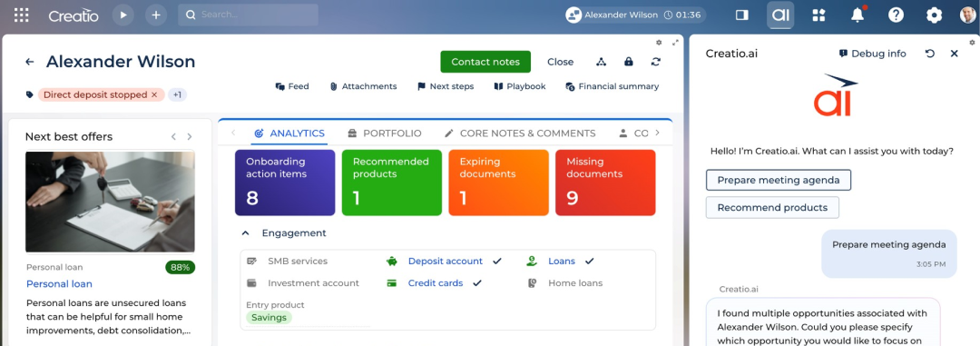Click the run process play button
This screenshot has height=346, width=980.
pos(123,15)
